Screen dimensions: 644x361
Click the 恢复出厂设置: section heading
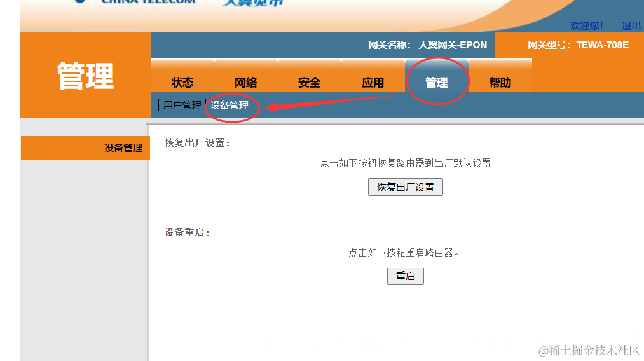pyautogui.click(x=197, y=142)
